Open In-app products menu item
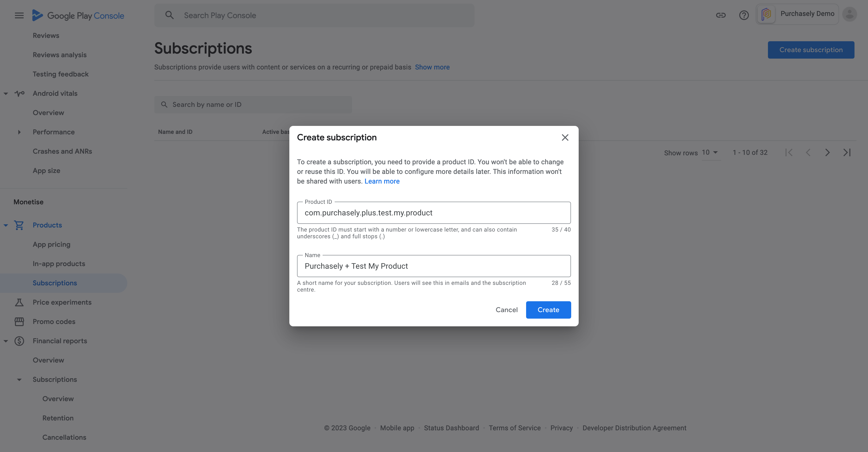Image resolution: width=868 pixels, height=452 pixels. pos(59,264)
